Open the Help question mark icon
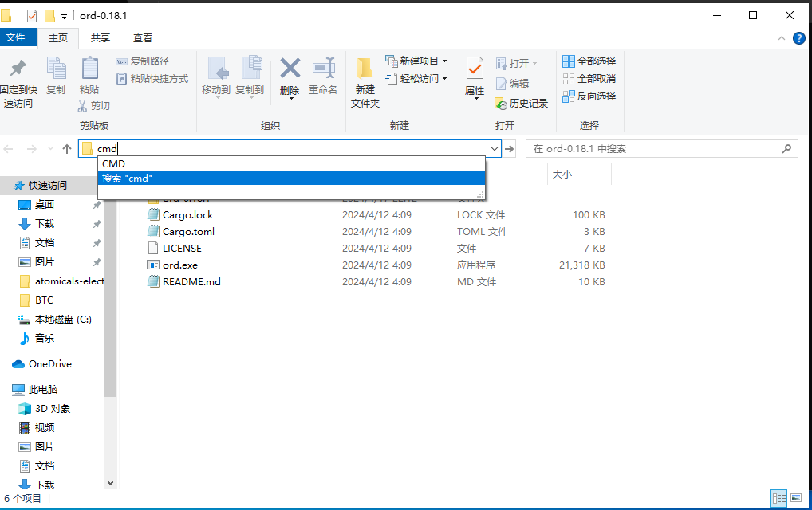Image resolution: width=812 pixels, height=510 pixels. (798, 38)
